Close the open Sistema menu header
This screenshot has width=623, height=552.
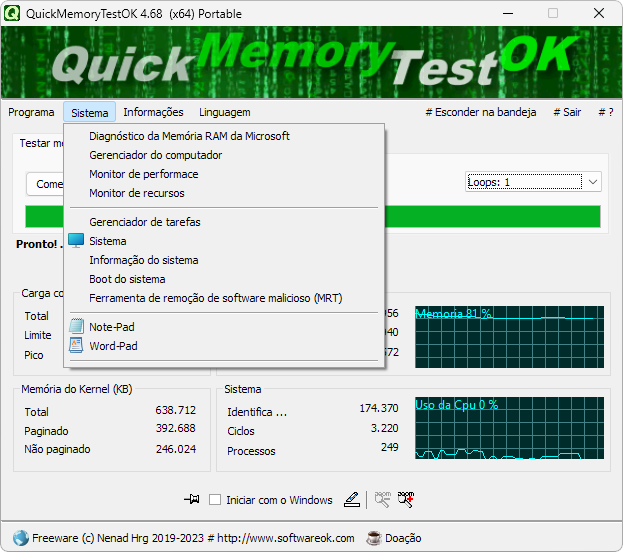90,112
